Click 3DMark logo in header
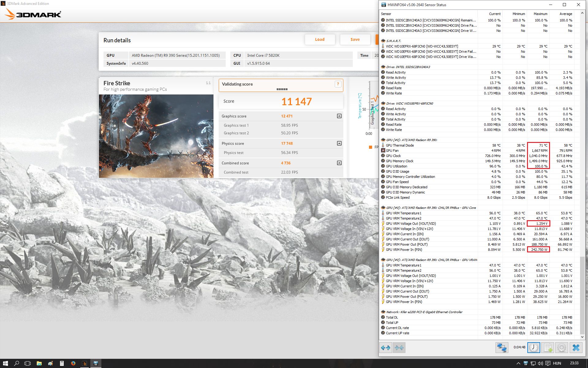 tap(33, 14)
